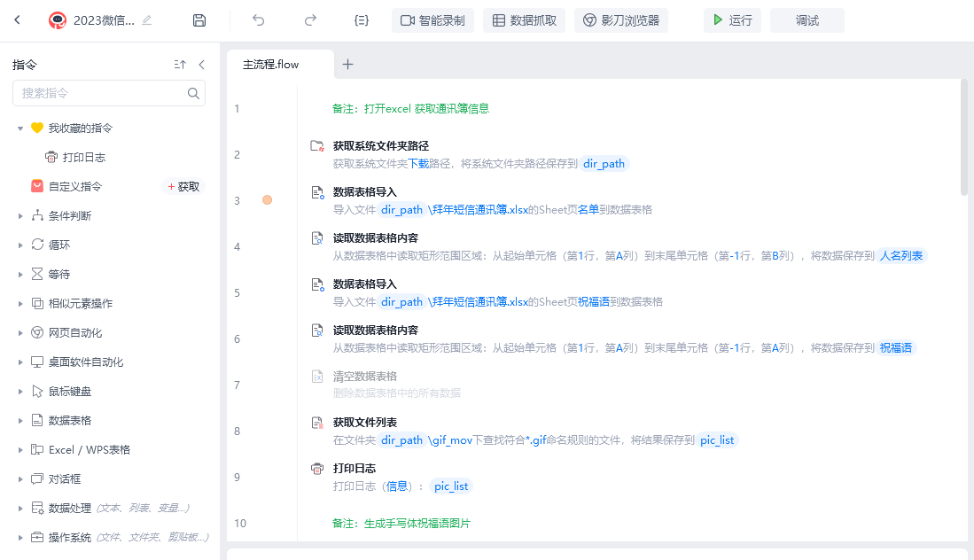Click the 调试 debug button
The width and height of the screenshot is (974, 560).
click(806, 20)
